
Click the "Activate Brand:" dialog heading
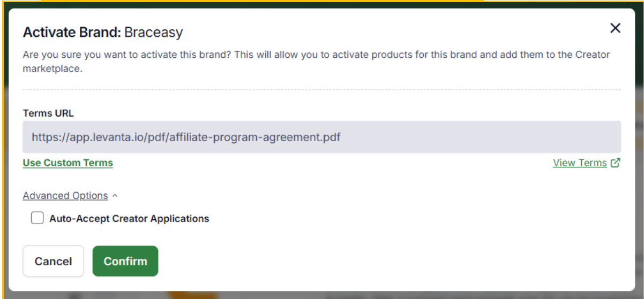71,32
